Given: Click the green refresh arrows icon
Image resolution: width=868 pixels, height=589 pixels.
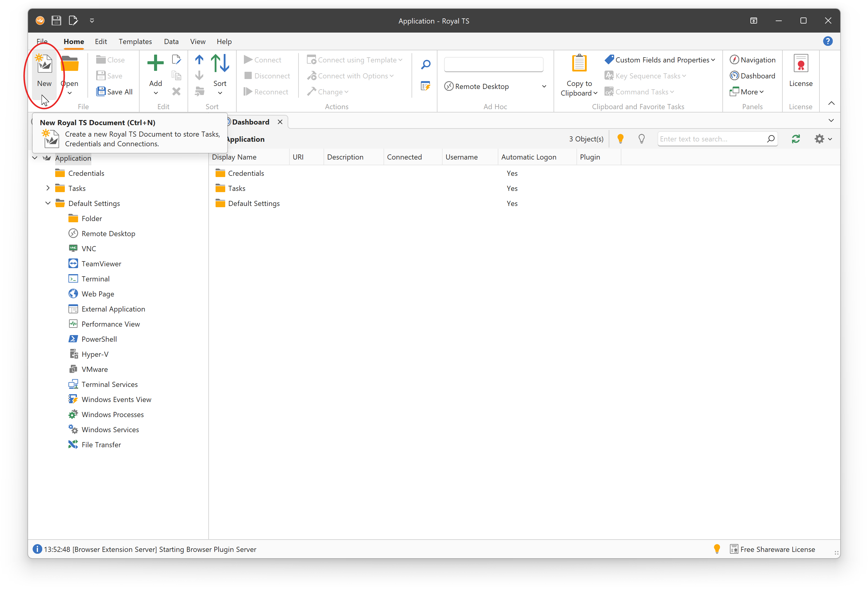Looking at the screenshot, I should pyautogui.click(x=796, y=139).
